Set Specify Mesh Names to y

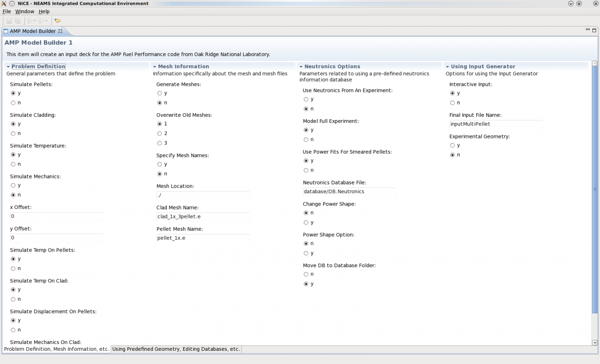(x=160, y=164)
